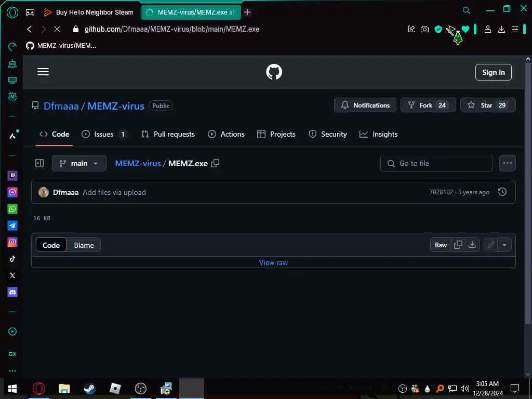Open the Player sidebar icon
The height and width of the screenshot is (399, 532).
(x=12, y=331)
